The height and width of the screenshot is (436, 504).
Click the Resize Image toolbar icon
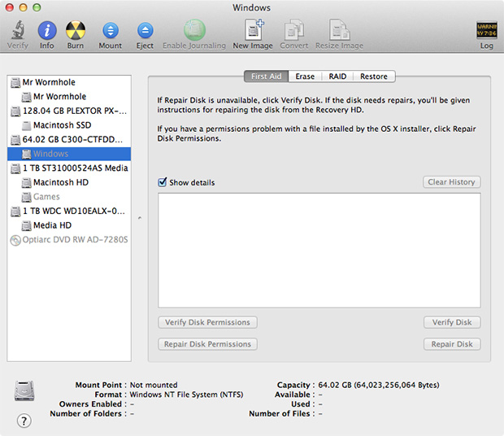pyautogui.click(x=340, y=29)
